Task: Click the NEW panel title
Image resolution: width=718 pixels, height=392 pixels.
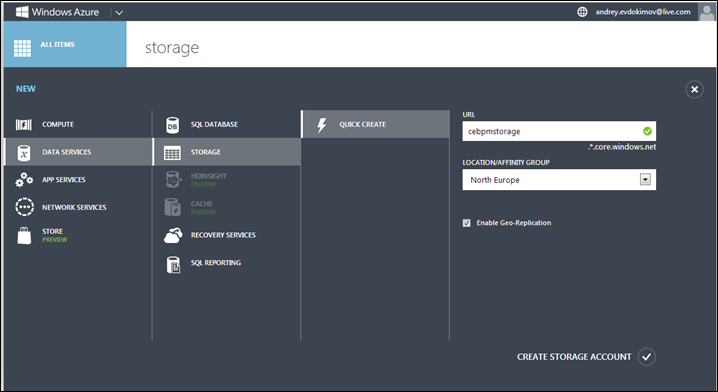Action: (26, 89)
